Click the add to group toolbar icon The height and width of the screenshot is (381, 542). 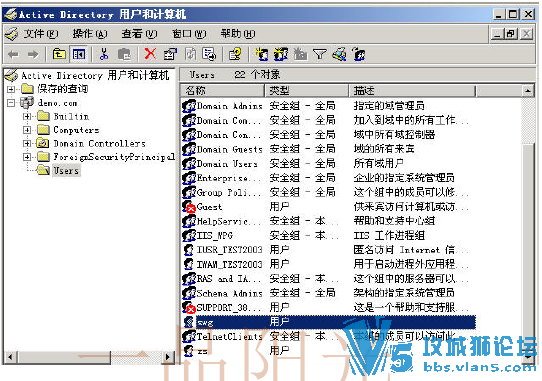pos(359,54)
